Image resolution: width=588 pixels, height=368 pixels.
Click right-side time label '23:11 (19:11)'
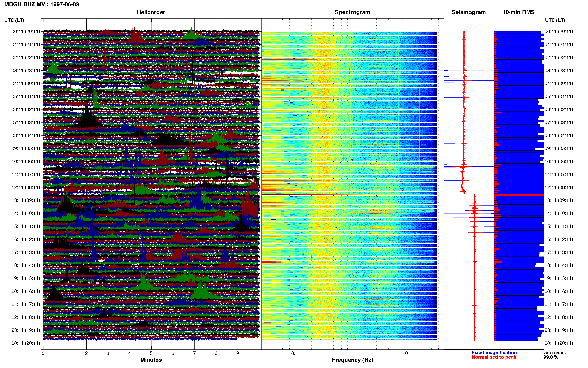coord(559,330)
